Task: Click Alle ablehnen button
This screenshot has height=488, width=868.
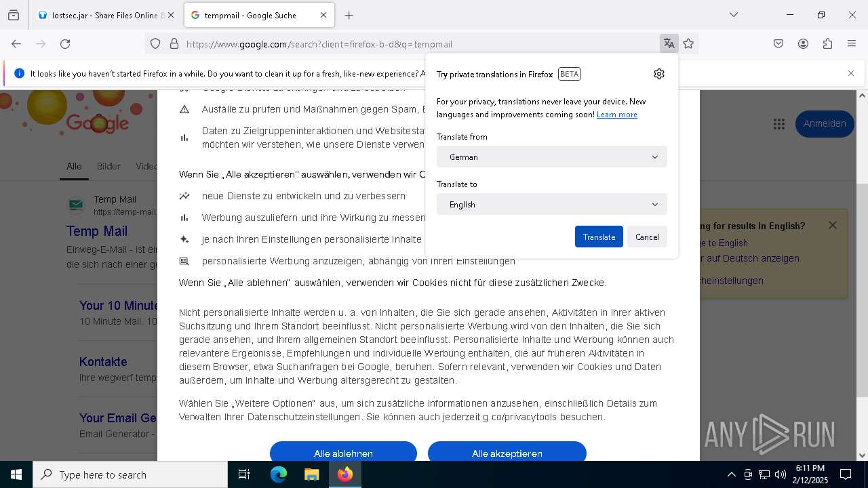Action: tap(343, 452)
